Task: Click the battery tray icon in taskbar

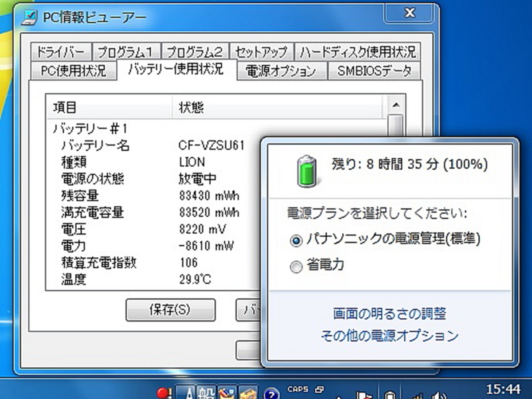Action: [x=390, y=395]
